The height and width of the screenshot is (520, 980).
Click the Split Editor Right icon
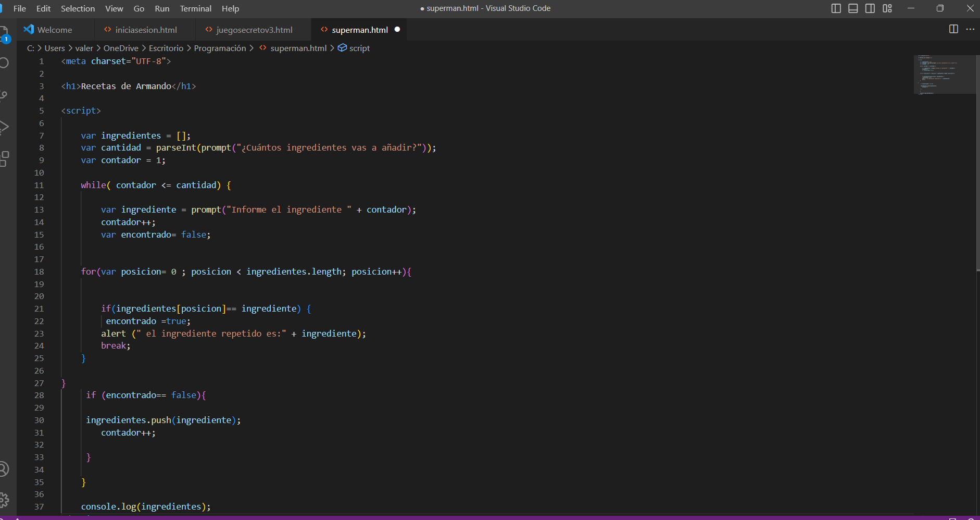[953, 29]
